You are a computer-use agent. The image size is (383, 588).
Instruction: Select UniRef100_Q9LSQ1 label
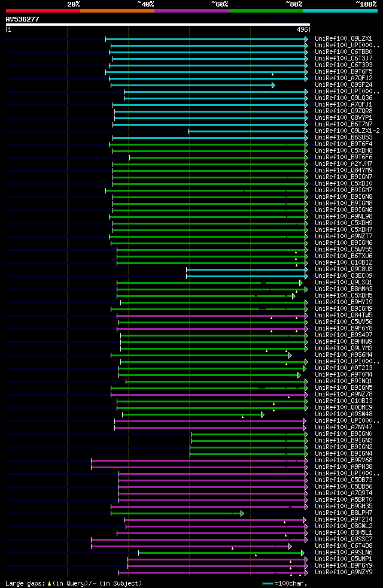pyautogui.click(x=344, y=283)
